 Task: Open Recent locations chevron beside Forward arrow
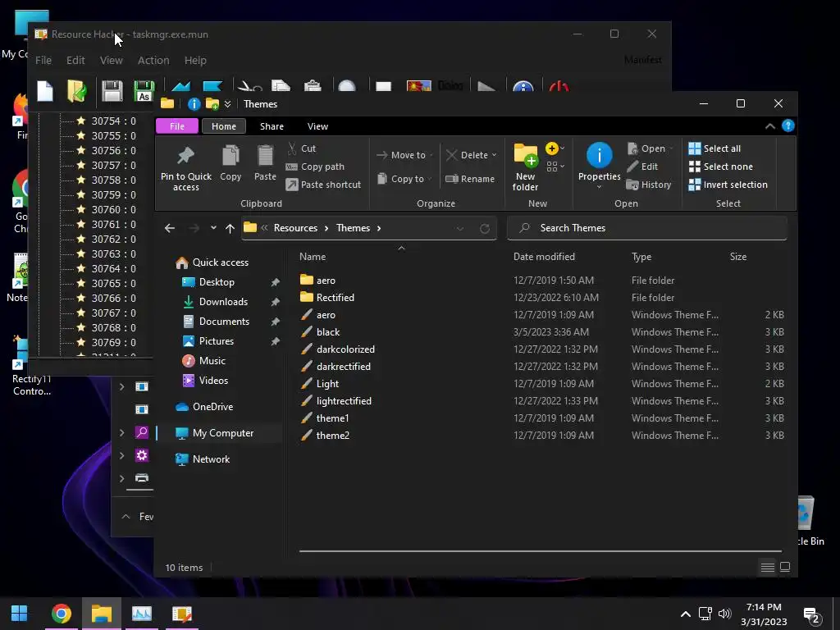213,228
